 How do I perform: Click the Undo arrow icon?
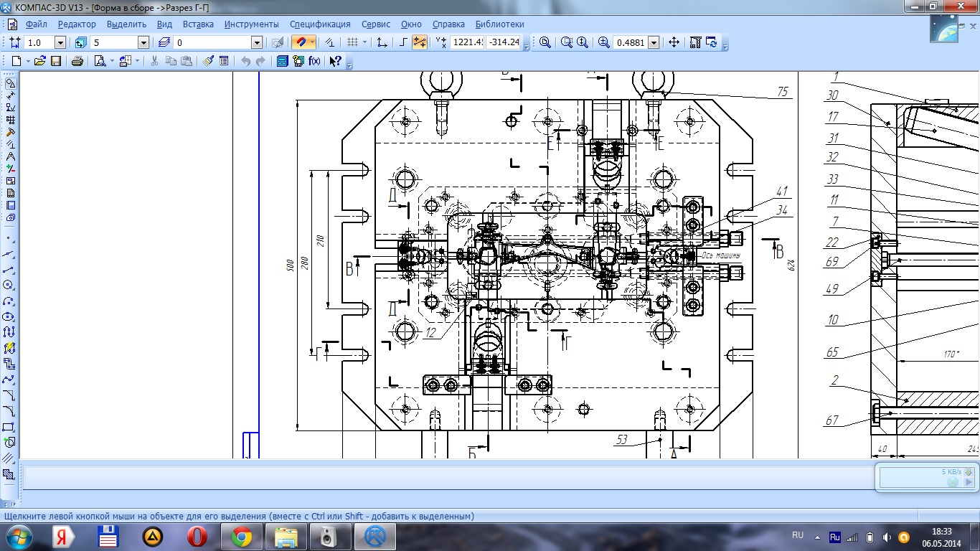click(x=246, y=61)
